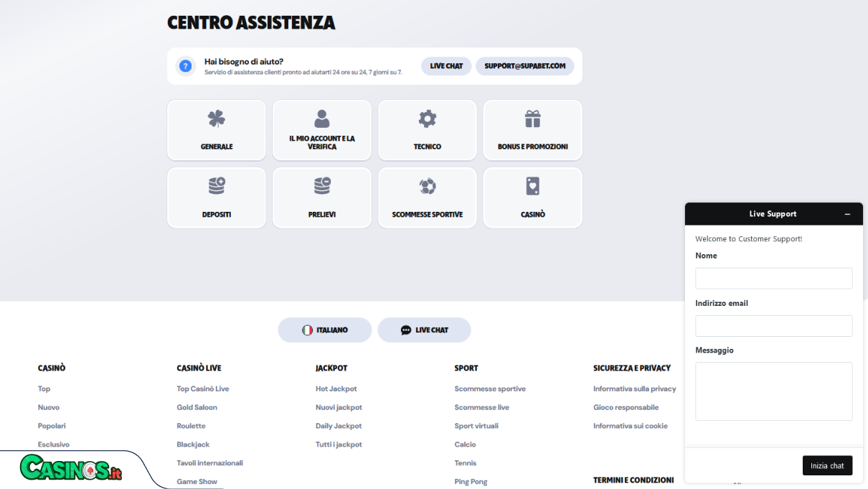The width and height of the screenshot is (868, 489).
Task: Go to Top Casinò Live
Action: coord(203,388)
